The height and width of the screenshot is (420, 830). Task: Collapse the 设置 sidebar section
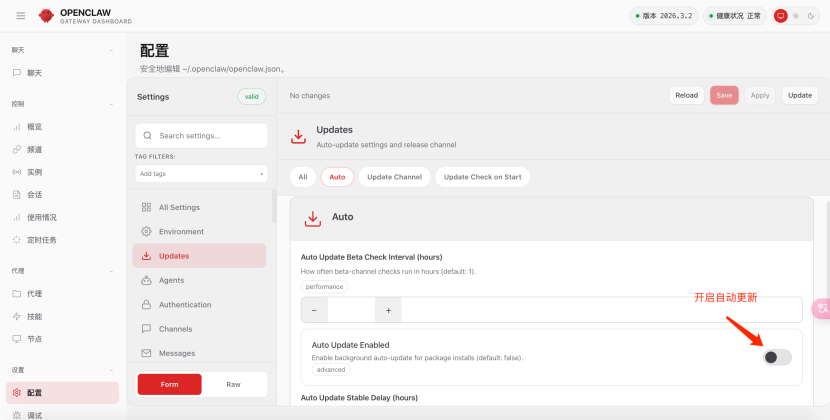pos(111,370)
